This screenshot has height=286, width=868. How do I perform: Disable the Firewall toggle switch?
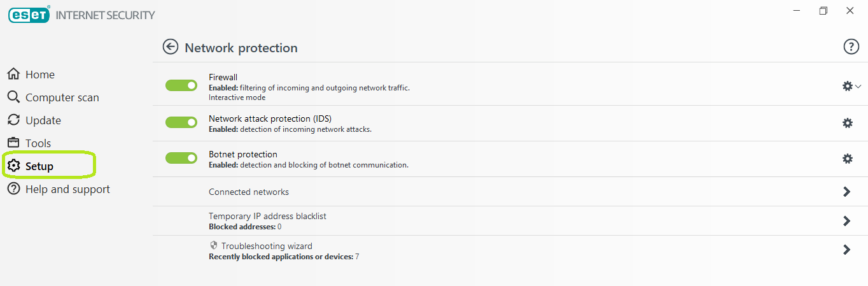(x=181, y=85)
